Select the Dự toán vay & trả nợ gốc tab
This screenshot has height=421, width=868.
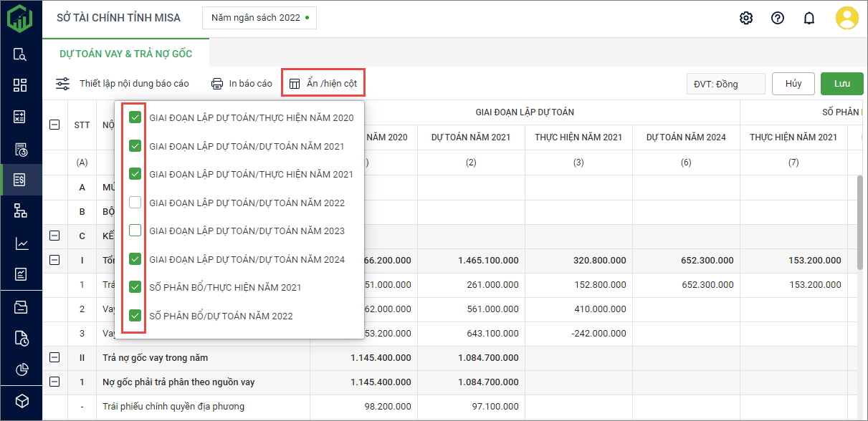click(125, 54)
